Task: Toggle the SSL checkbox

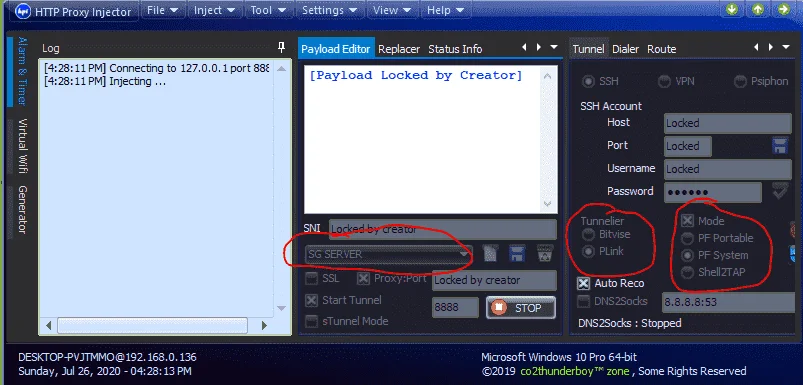Action: [x=311, y=279]
